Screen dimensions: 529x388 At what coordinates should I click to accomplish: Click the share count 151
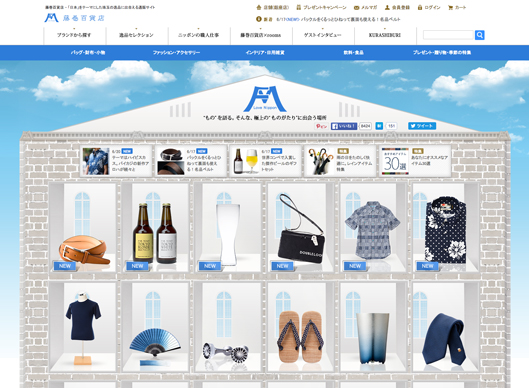point(391,126)
